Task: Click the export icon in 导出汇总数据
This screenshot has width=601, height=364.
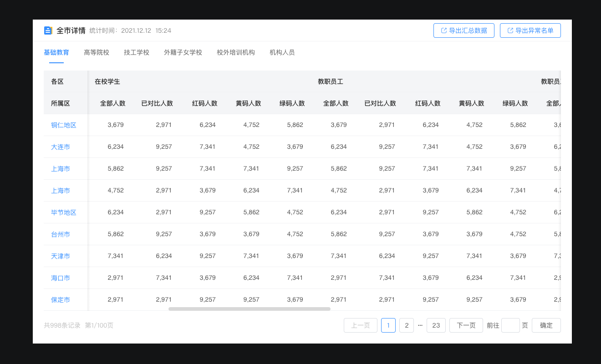Action: [444, 30]
